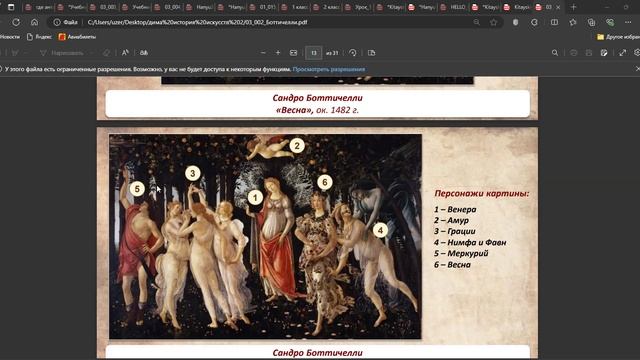Select the Нарисовать draw tool
Image resolution: width=640 pixels, height=360 pixels.
coord(62,53)
